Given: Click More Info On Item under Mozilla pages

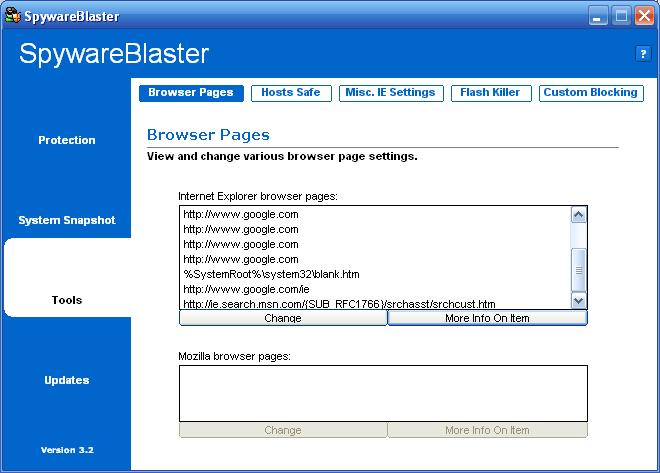Looking at the screenshot, I should (487, 430).
